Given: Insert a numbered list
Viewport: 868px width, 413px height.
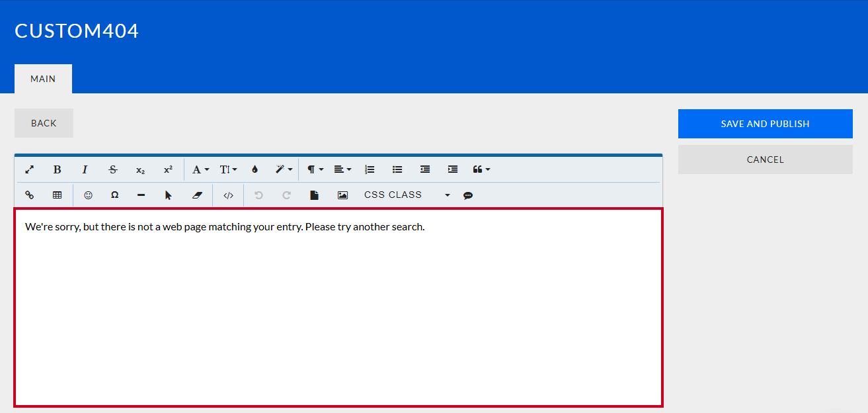Looking at the screenshot, I should [x=370, y=169].
